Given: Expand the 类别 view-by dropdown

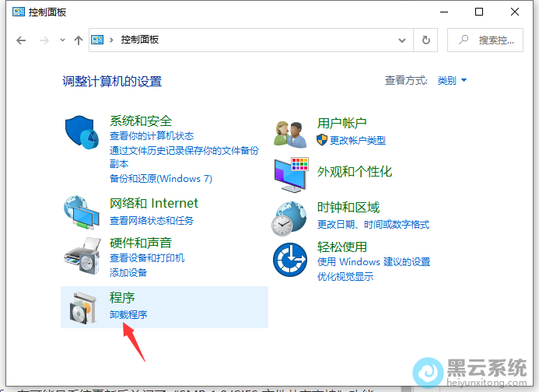Looking at the screenshot, I should [452, 80].
